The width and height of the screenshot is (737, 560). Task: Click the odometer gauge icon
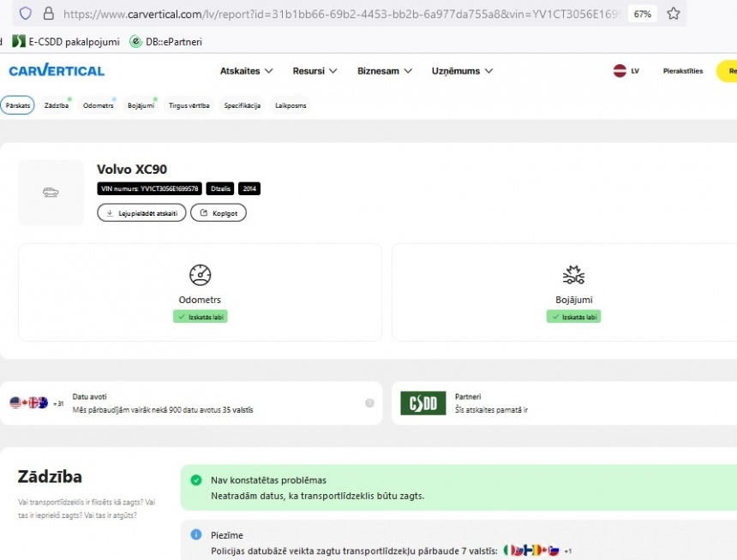200,275
